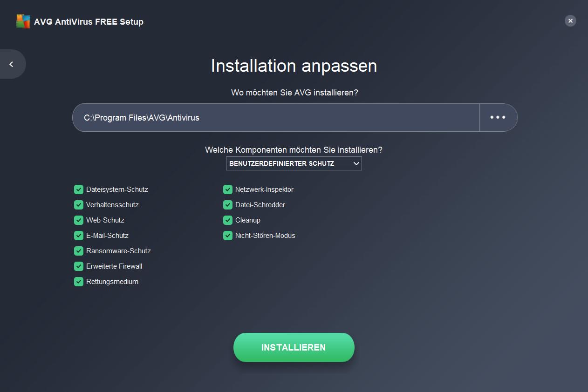The height and width of the screenshot is (392, 588).
Task: Click the install path input field
Action: pos(276,117)
